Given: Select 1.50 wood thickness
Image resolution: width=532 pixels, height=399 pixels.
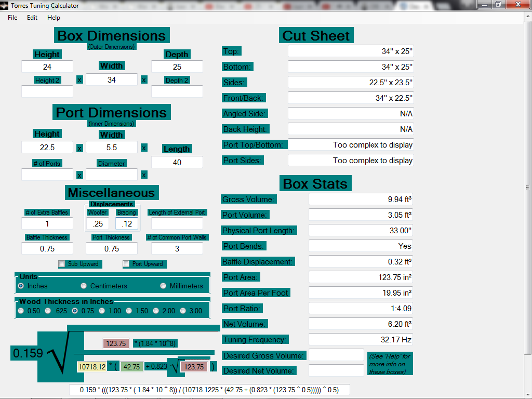Looking at the screenshot, I should tap(129, 311).
